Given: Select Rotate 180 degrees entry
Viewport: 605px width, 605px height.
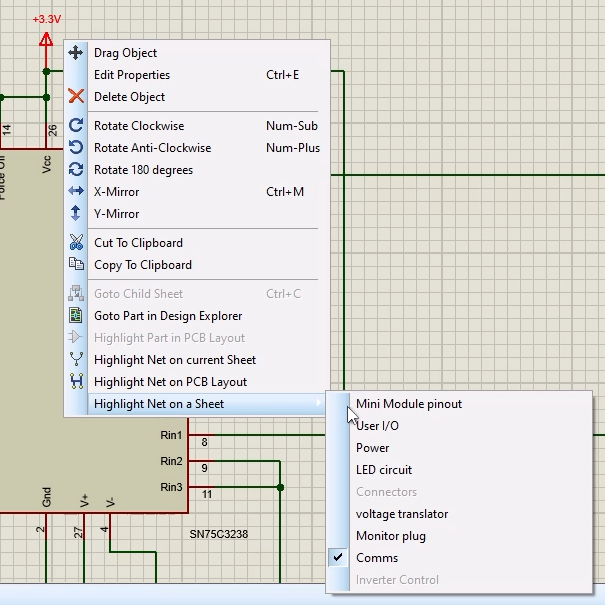Looking at the screenshot, I should (208, 170).
